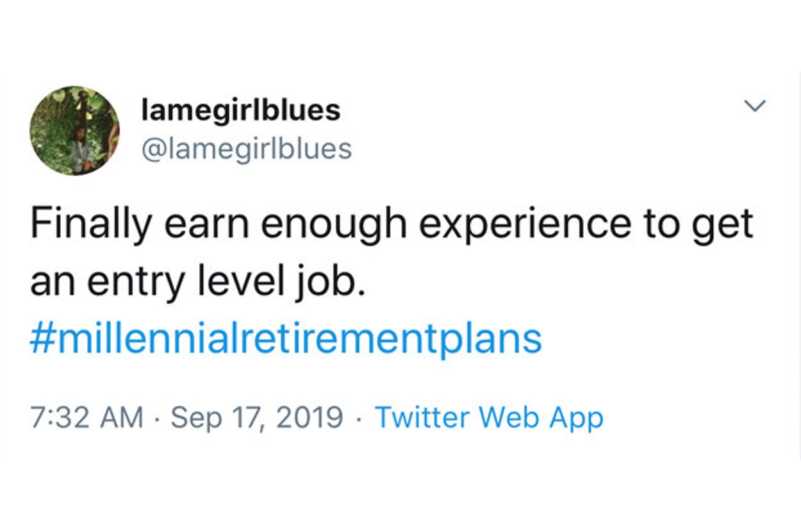Click the Twitter Web App source link
801x532 pixels.
[x=488, y=418]
